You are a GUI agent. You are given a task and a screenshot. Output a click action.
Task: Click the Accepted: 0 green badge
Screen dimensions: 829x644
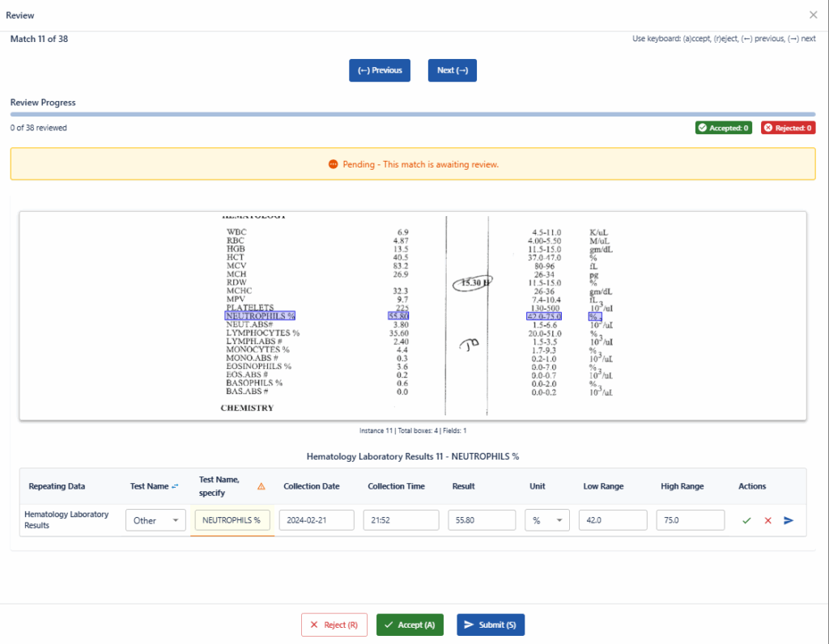point(723,128)
